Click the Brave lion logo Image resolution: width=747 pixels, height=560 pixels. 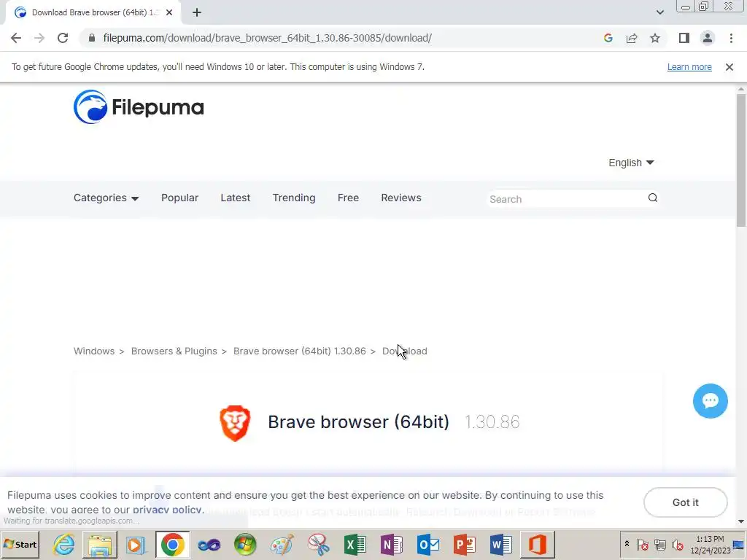click(x=235, y=423)
